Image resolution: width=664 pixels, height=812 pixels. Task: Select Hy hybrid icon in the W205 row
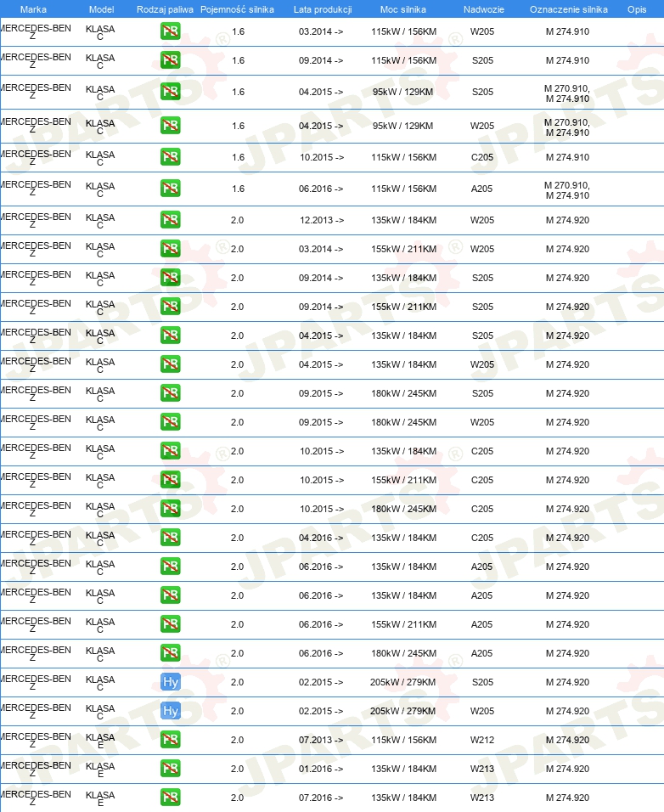point(171,711)
